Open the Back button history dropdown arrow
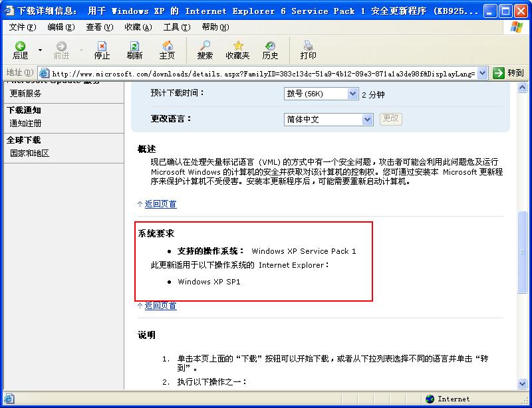This screenshot has width=532, height=408. coord(40,51)
